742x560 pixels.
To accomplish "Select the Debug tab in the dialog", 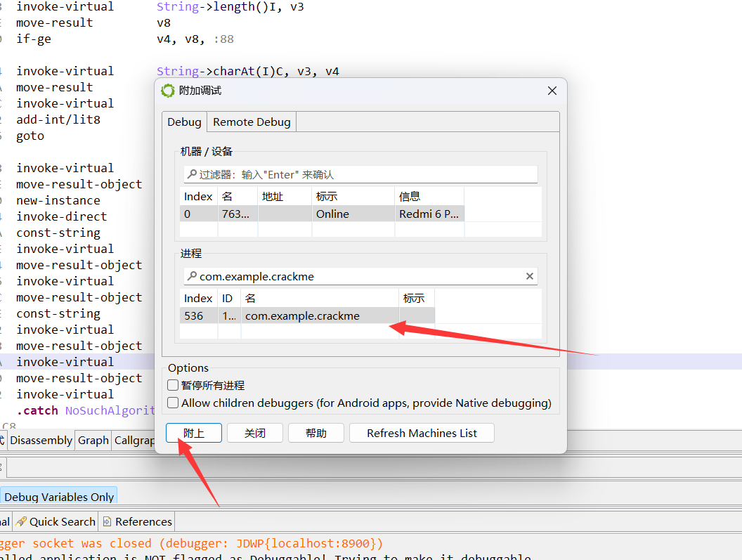I will [184, 122].
